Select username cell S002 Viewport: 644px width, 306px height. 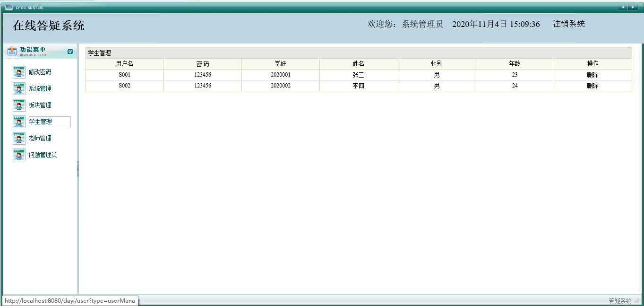point(125,86)
